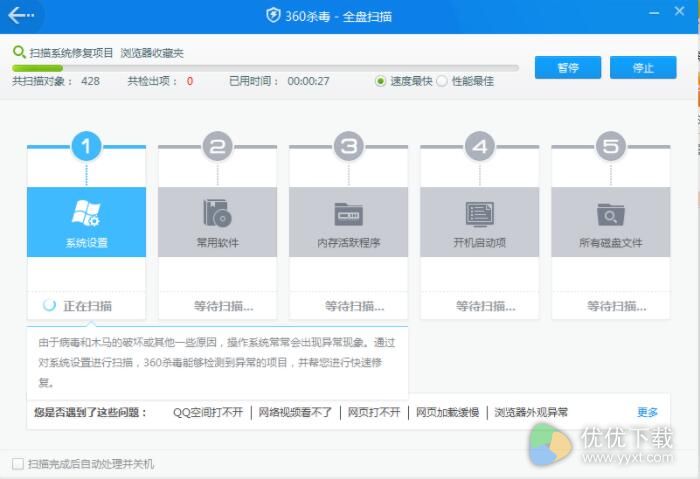Open the 开机启动项 monitor icon
The height and width of the screenshot is (479, 700).
click(x=479, y=214)
